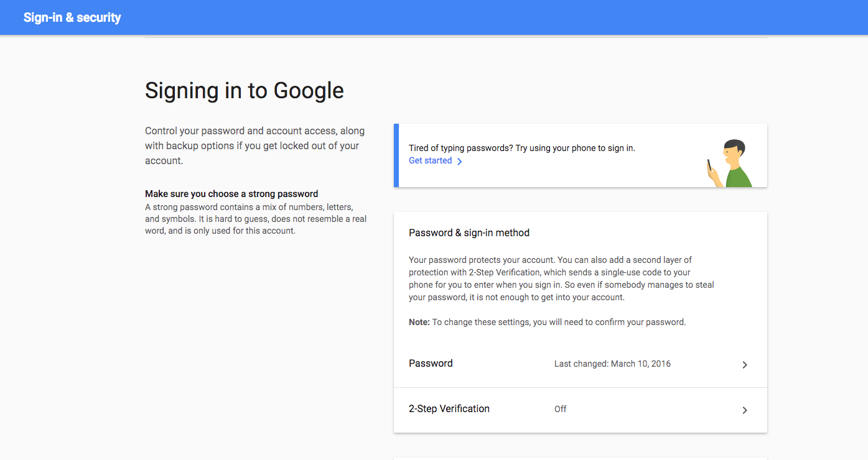
Task: Click the Make sure you choose a strong password heading
Action: coord(231,194)
